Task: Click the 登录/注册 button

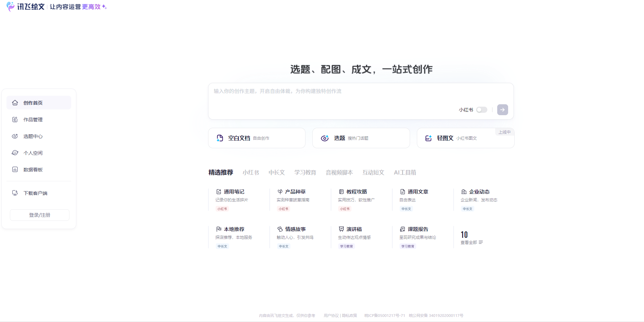Action: [40, 215]
